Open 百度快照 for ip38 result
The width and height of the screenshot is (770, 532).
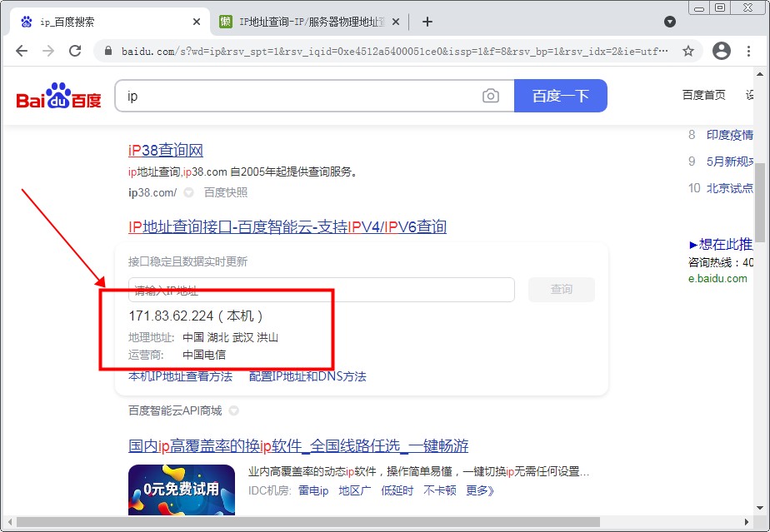coord(225,192)
